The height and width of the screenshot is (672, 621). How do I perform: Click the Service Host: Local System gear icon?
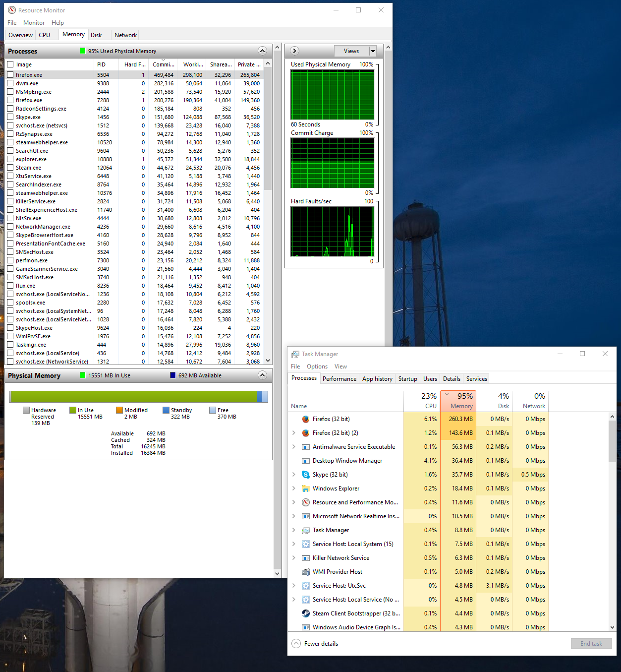pyautogui.click(x=306, y=544)
